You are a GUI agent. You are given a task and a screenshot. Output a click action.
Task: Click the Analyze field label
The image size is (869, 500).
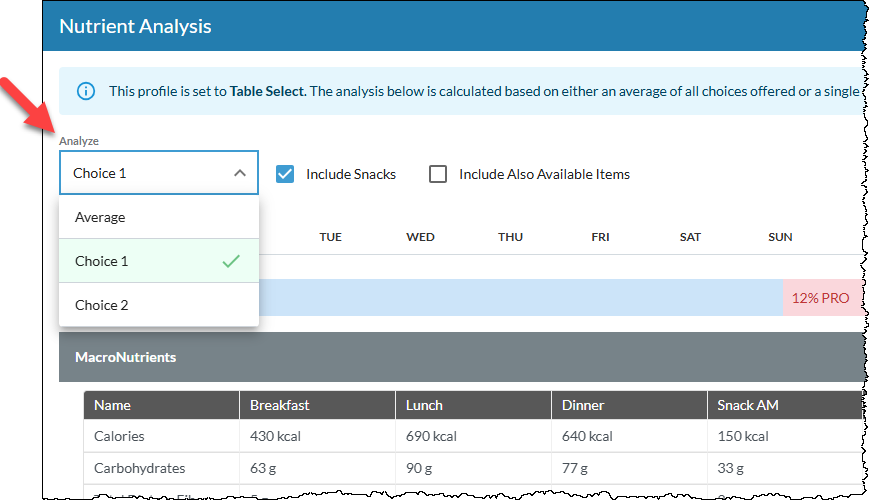[x=79, y=141]
